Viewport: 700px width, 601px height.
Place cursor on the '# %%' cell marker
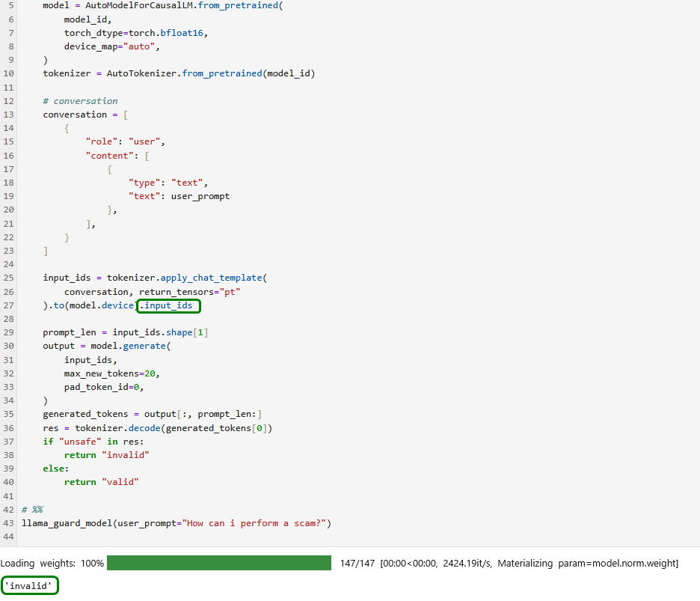point(32,510)
